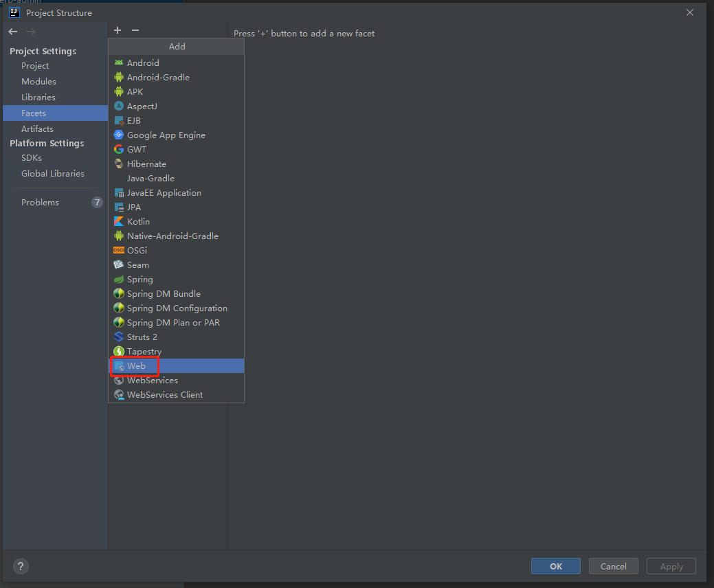714x588 pixels.
Task: Click the Struts 2 icon
Action: pyautogui.click(x=119, y=337)
